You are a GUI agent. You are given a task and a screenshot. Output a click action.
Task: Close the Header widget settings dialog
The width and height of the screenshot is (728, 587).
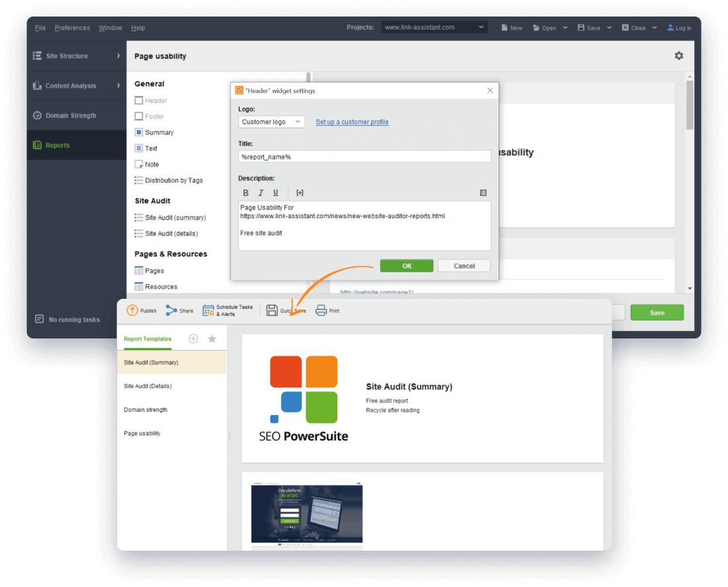(490, 91)
